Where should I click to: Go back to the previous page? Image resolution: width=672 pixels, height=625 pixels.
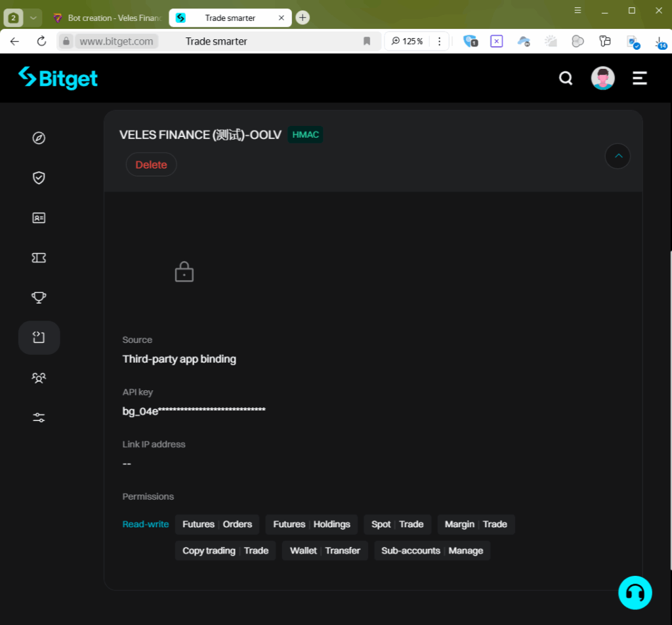tap(14, 41)
